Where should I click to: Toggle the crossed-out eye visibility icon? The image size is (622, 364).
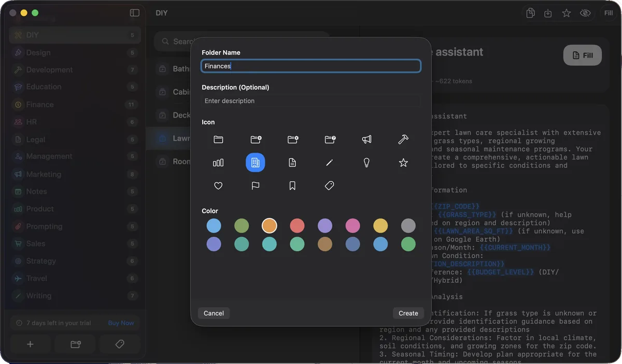tap(585, 13)
